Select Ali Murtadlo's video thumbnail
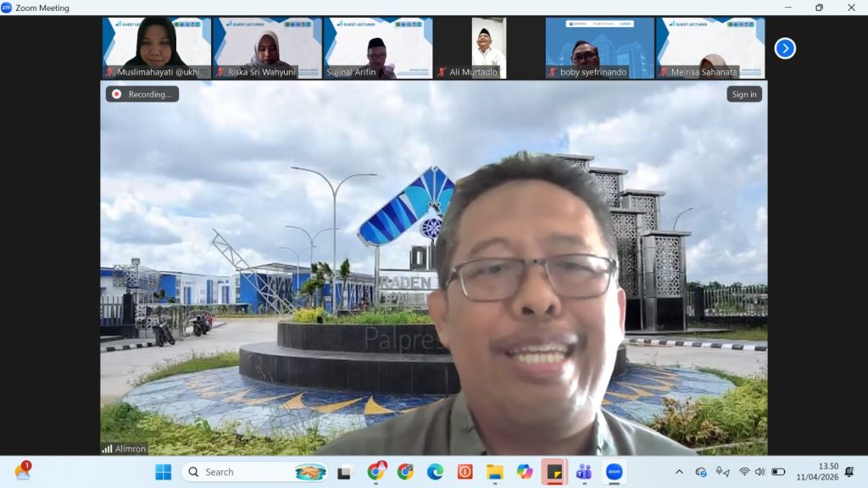This screenshot has height=488, width=868. (x=488, y=47)
